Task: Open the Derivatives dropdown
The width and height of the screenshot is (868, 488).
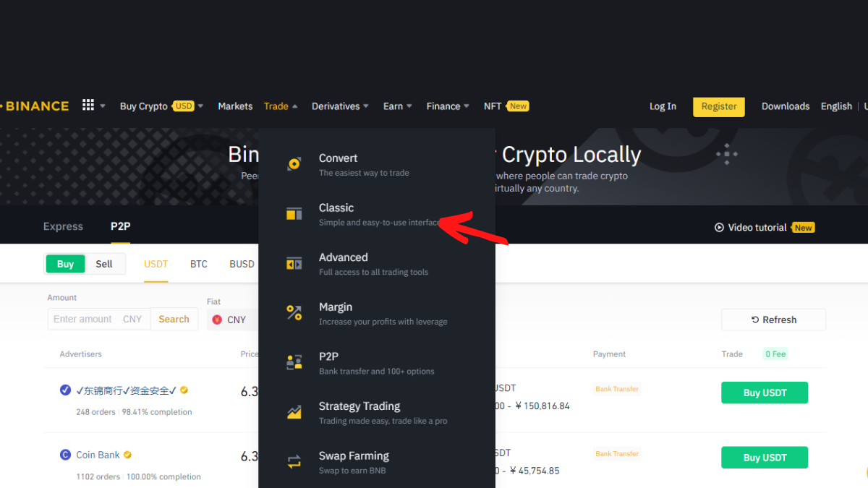Action: 340,106
